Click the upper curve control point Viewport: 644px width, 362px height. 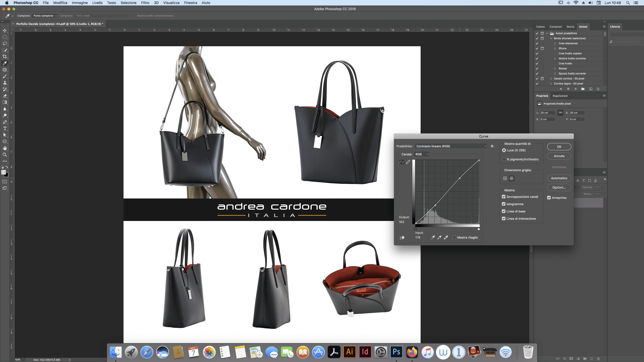(460, 178)
